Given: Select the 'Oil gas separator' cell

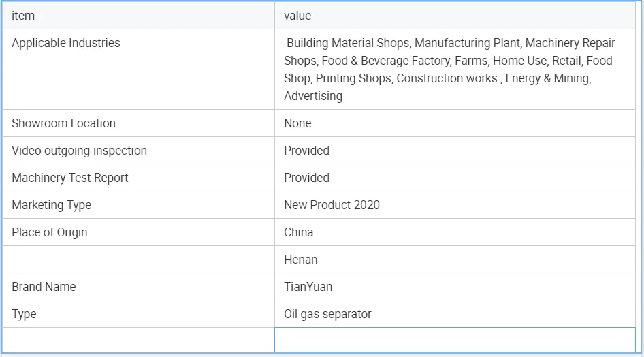Looking at the screenshot, I should tap(327, 314).
